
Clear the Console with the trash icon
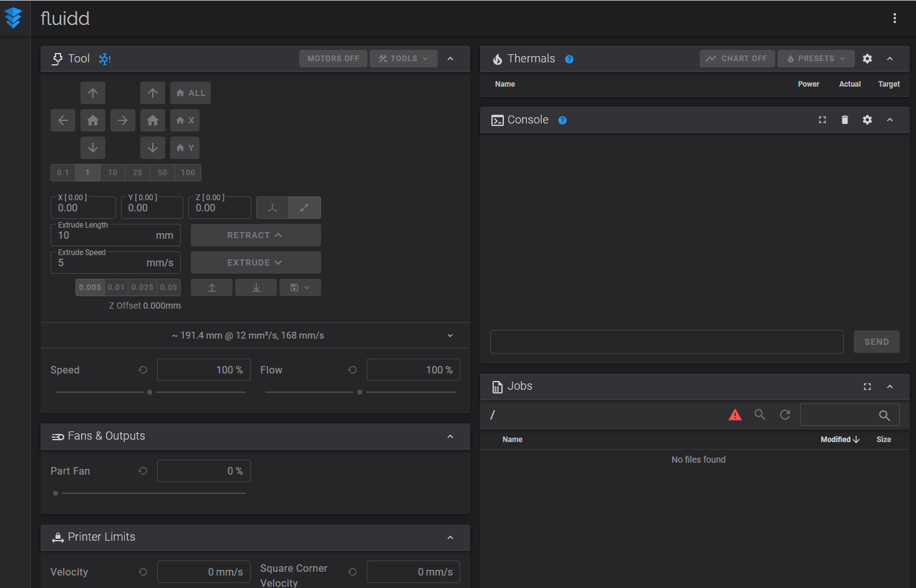(x=845, y=120)
